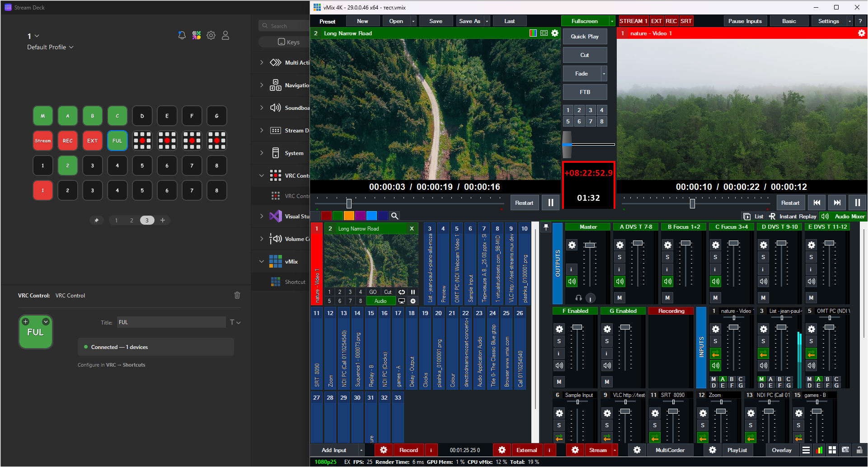Click the FTB button
The height and width of the screenshot is (467, 868).
click(585, 92)
